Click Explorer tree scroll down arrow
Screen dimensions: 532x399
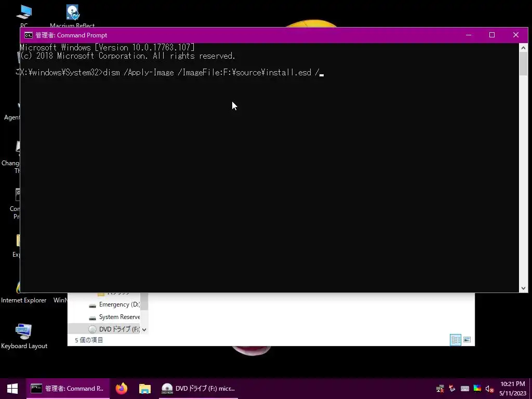[x=144, y=329]
